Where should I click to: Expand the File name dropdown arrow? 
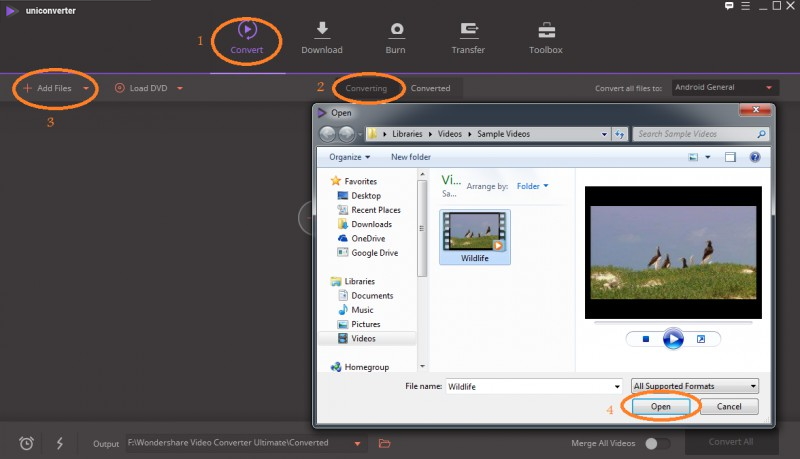(617, 387)
